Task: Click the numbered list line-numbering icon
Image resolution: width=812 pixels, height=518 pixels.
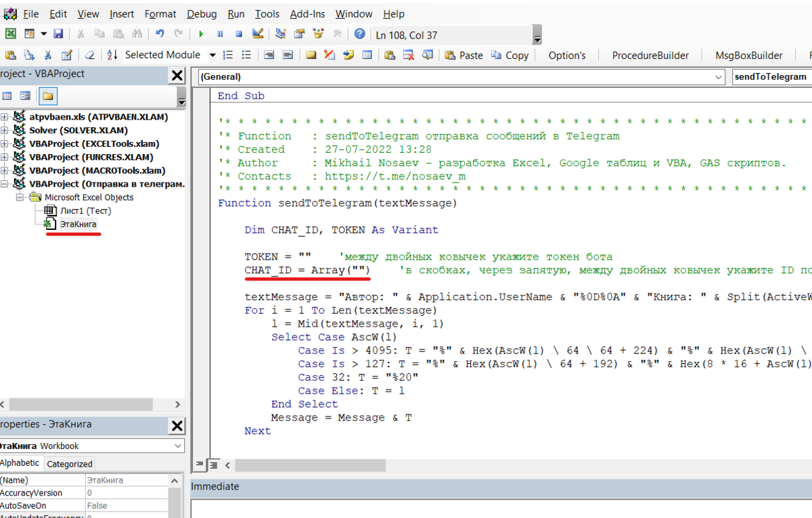Action: (228, 55)
